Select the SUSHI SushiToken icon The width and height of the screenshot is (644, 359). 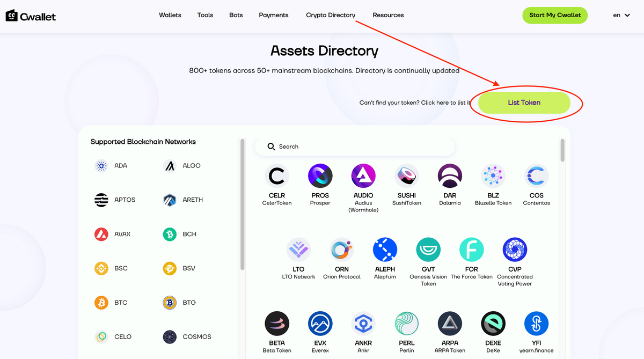point(407,175)
